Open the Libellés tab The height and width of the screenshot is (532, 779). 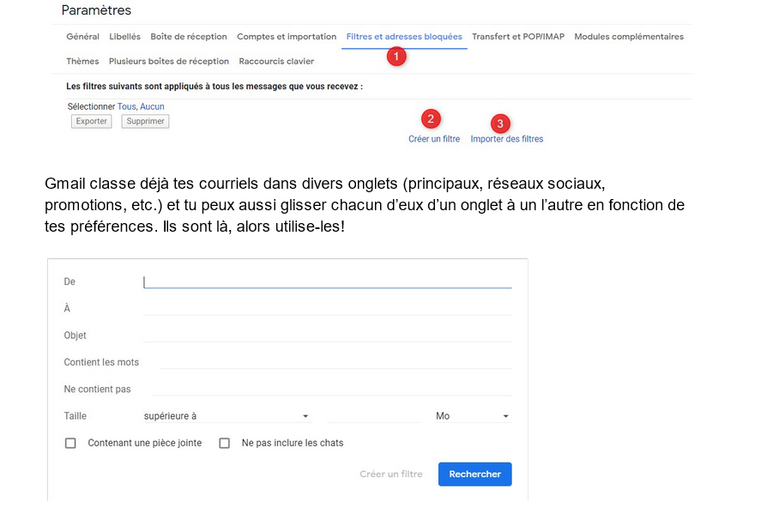click(124, 37)
